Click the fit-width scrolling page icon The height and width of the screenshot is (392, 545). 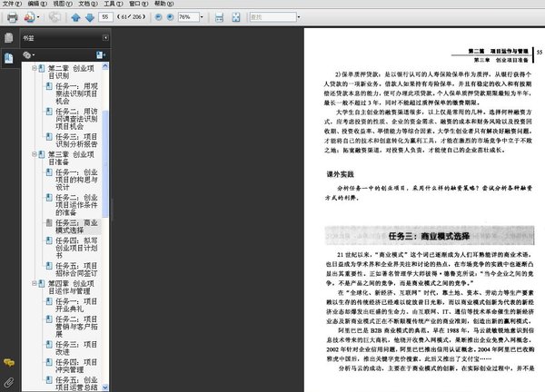(219, 17)
